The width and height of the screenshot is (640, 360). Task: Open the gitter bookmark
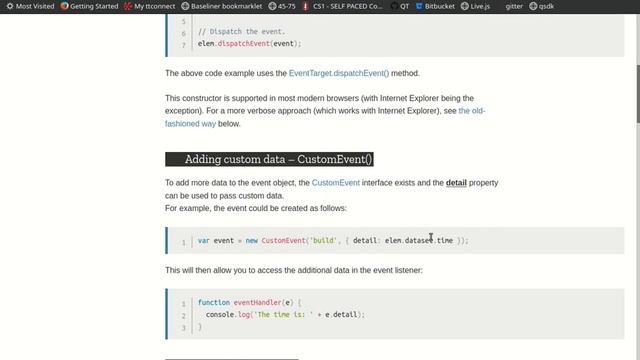(x=514, y=6)
